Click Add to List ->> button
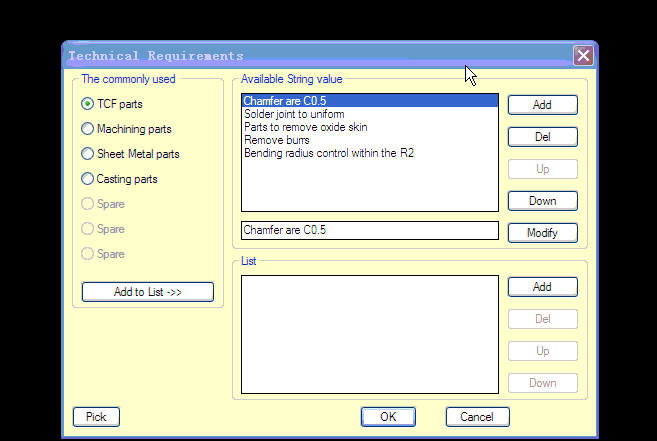657x441 pixels. pos(148,292)
